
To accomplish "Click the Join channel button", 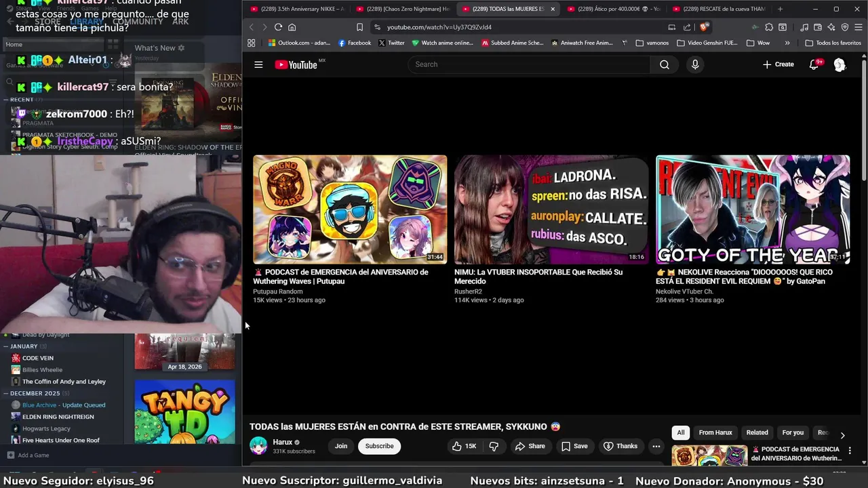I will 341,446.
